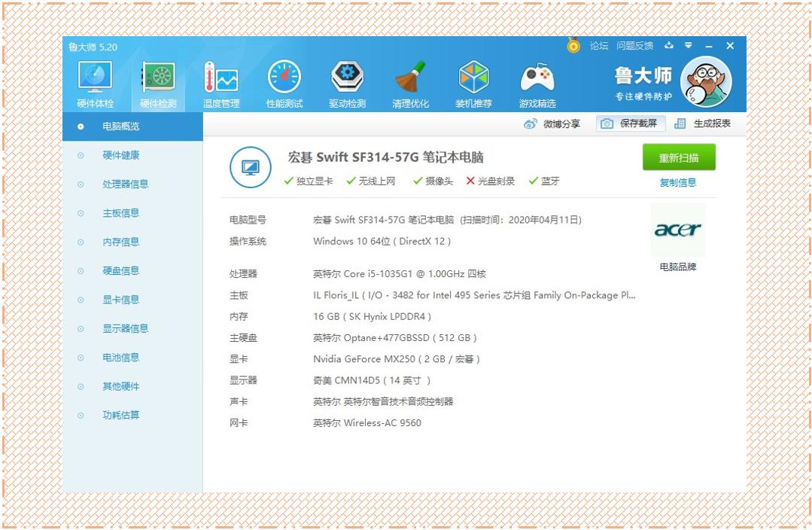812x530 pixels.
Task: Select the 温度管理 temperature management icon
Action: pos(220,81)
